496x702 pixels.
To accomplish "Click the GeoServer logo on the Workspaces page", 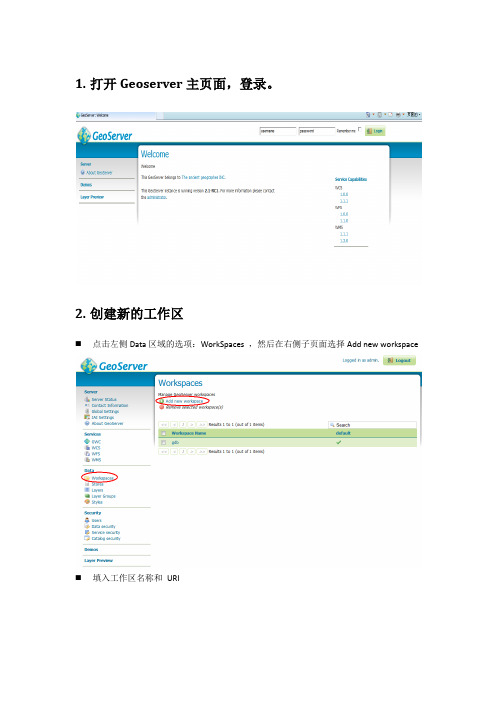I will pos(114,366).
